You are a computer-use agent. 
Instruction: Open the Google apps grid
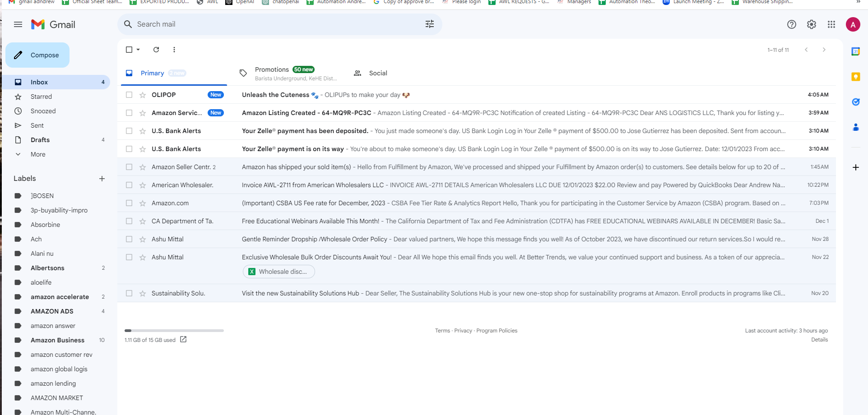pyautogui.click(x=831, y=24)
